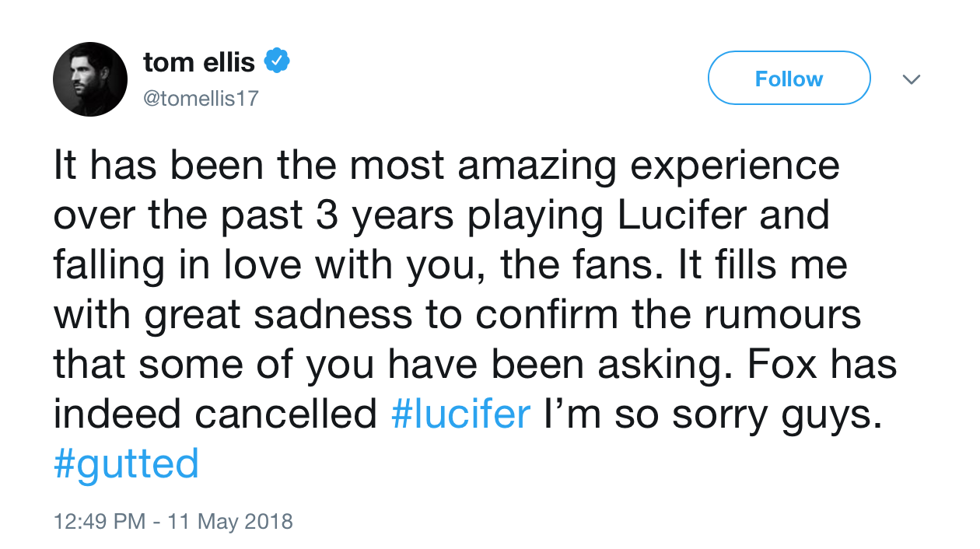
Task: Open the #lucifer hashtag link
Action: 461,415
